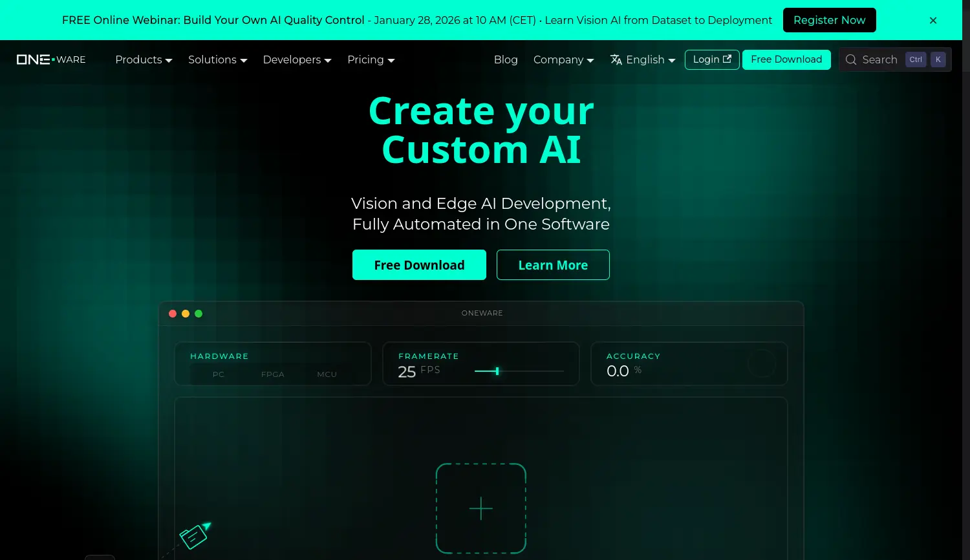The height and width of the screenshot is (560, 970).
Task: Expand the Developers menu
Action: coord(297,59)
